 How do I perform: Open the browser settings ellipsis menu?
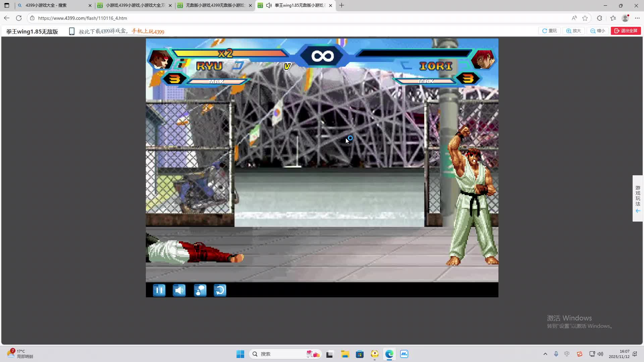[x=637, y=18]
